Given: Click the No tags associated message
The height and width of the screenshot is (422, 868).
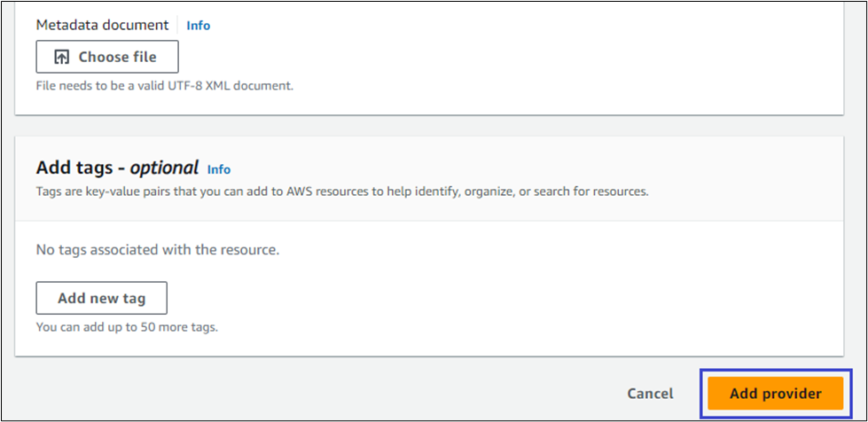Looking at the screenshot, I should (157, 250).
